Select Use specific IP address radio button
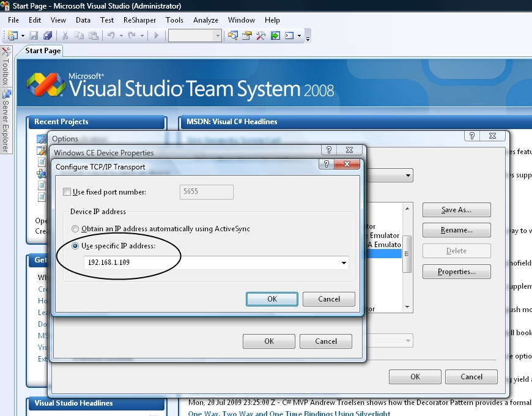532x416 pixels. [x=75, y=246]
